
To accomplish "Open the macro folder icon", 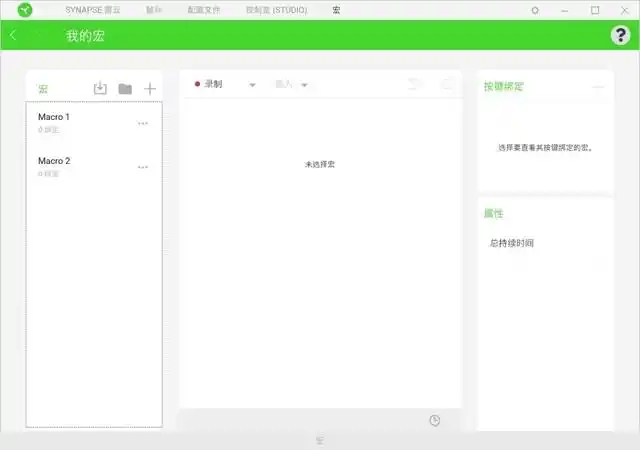I will coord(125,88).
